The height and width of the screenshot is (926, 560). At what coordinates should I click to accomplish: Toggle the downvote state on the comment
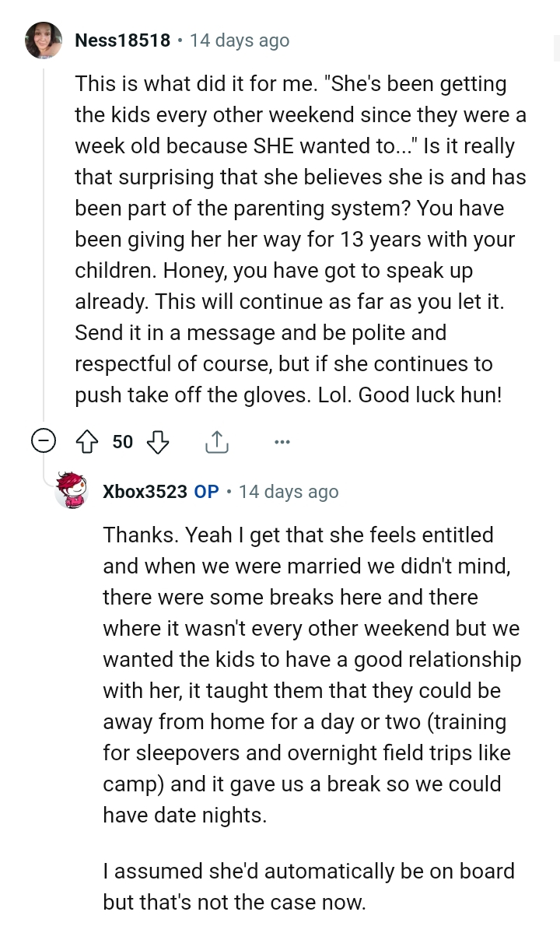[158, 441]
